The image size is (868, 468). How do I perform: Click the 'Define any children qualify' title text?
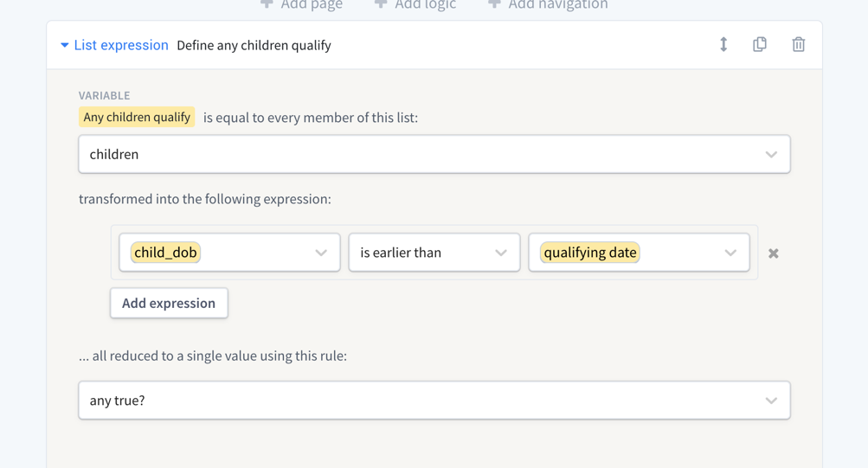pyautogui.click(x=254, y=45)
